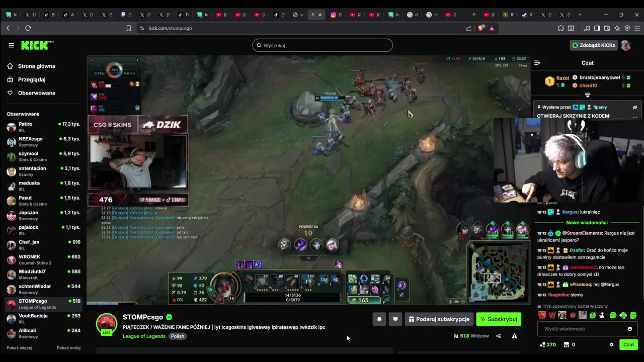The width and height of the screenshot is (644, 362).
Task: Share page icon in address bar
Action: point(468,28)
